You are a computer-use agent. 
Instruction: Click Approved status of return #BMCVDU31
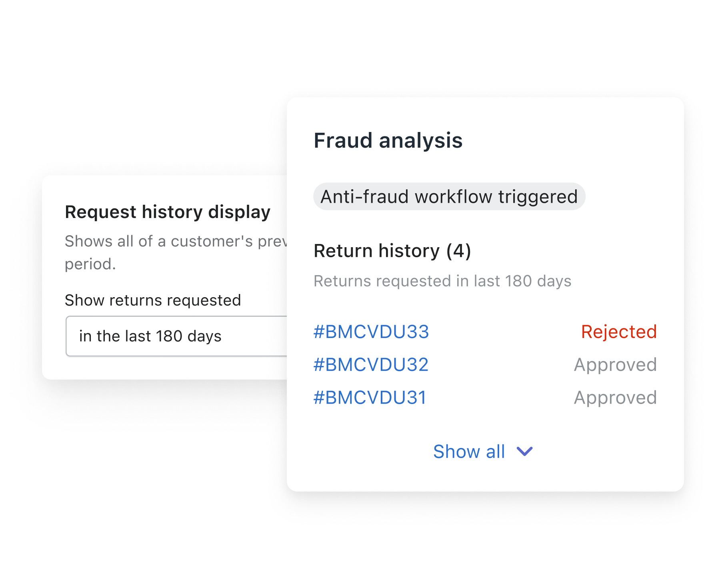[615, 398]
